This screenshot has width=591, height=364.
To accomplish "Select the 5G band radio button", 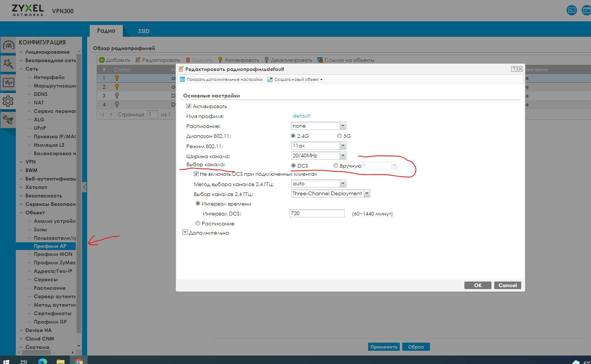I will point(339,136).
